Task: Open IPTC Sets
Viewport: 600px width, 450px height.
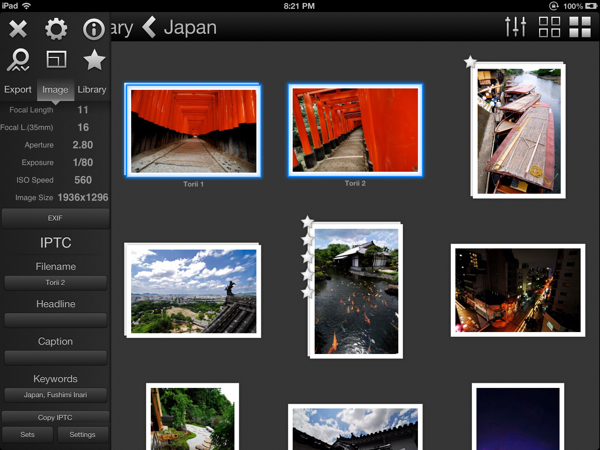Action: [x=27, y=435]
